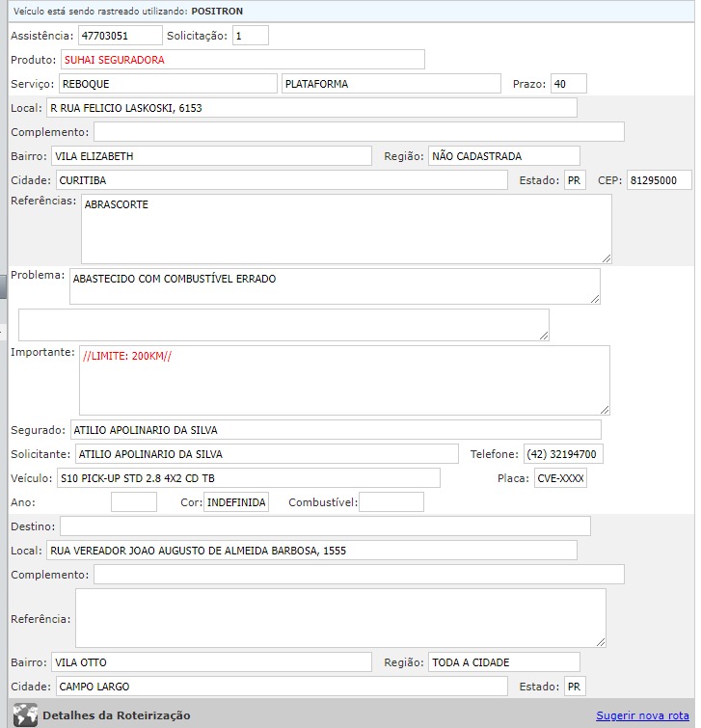
Task: Click the Sugerir nova rota link
Action: [x=642, y=715]
